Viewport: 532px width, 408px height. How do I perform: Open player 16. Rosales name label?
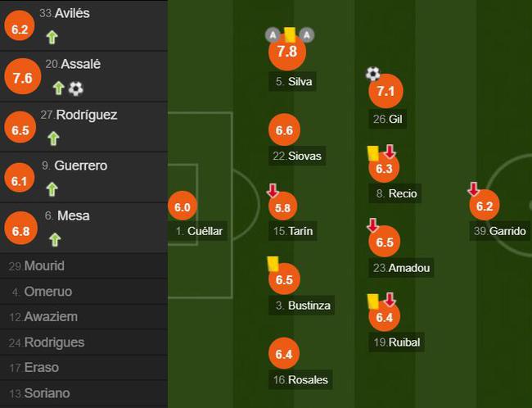(x=300, y=379)
